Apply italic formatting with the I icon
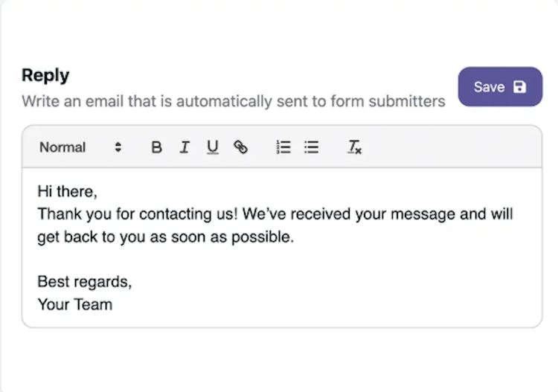The width and height of the screenshot is (558, 392). coord(185,147)
